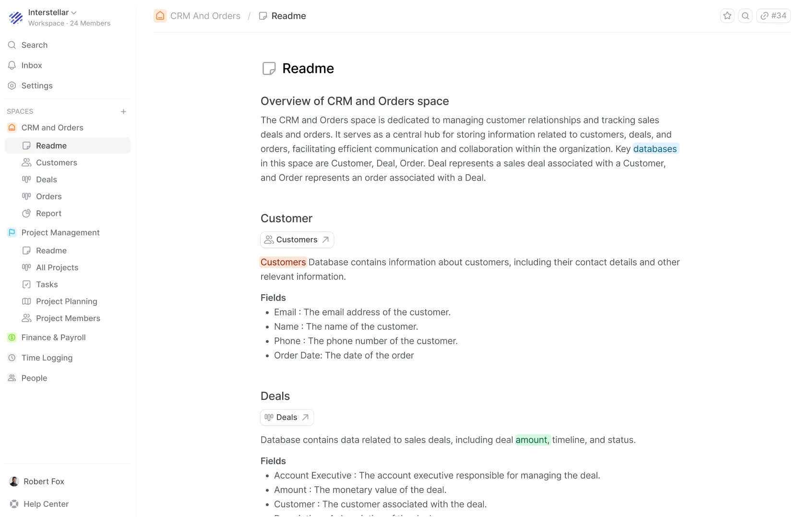The height and width of the screenshot is (517, 812).
Task: Open the Report page under CRM
Action: [48, 213]
